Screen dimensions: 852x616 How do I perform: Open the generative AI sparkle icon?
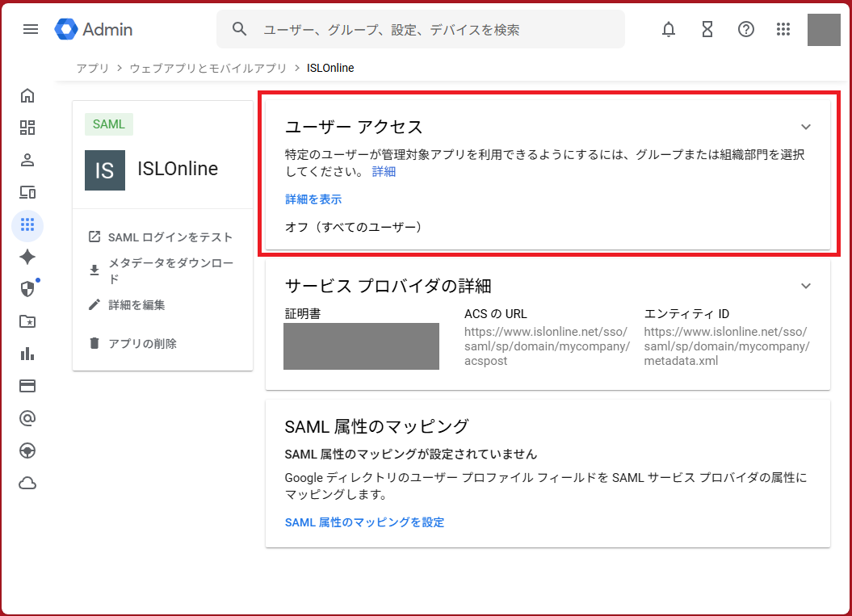(x=27, y=257)
